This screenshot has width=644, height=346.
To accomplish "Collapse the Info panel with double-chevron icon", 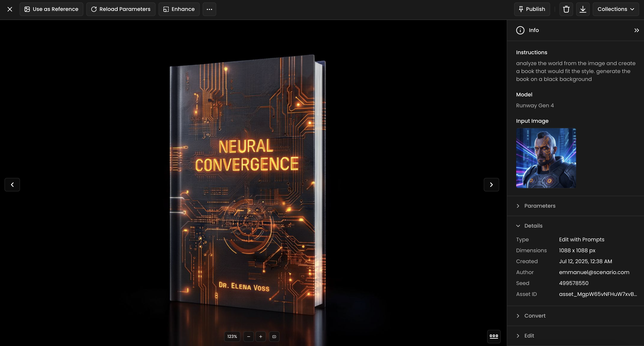I will point(636,30).
